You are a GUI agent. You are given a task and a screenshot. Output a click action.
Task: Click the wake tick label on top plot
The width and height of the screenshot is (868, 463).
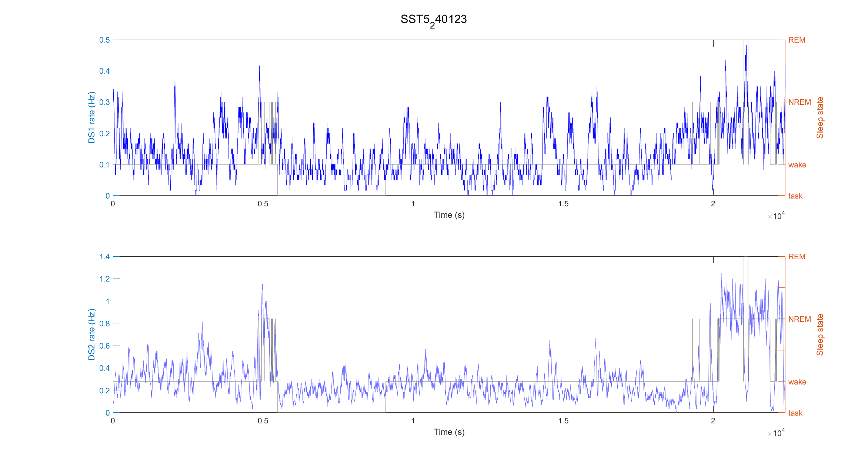(x=797, y=165)
